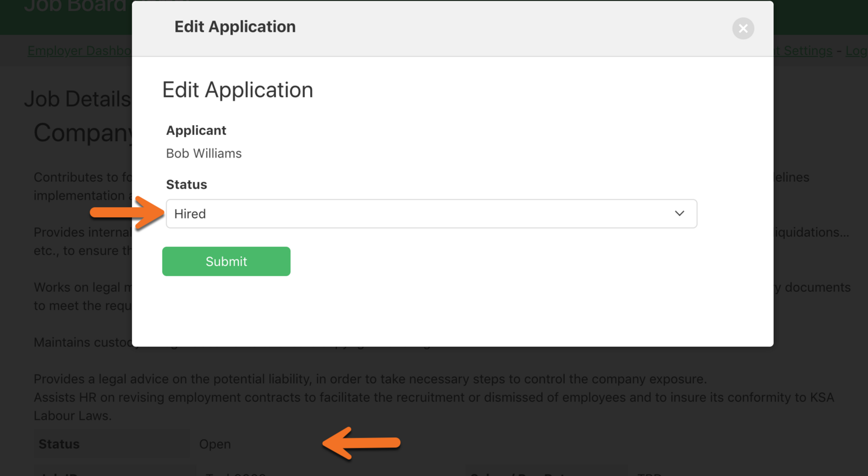
Task: Click the modal header title bar text
Action: tap(235, 27)
